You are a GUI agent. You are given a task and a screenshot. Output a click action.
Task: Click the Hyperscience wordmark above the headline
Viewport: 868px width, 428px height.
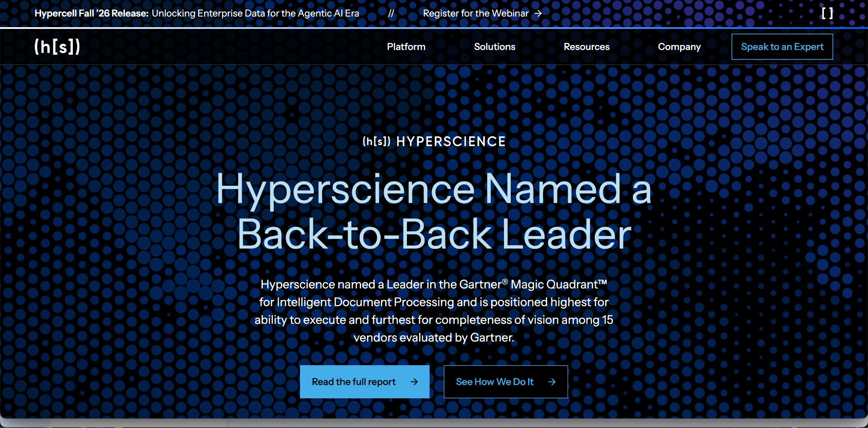434,141
